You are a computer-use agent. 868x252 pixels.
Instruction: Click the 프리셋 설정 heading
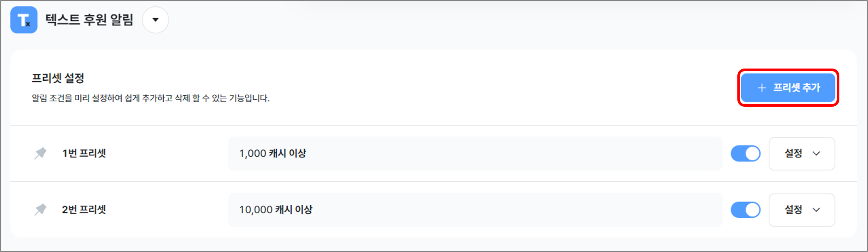point(58,79)
